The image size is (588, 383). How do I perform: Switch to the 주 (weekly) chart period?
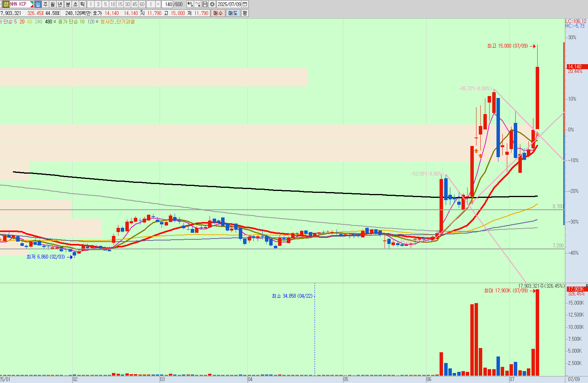coord(45,4)
